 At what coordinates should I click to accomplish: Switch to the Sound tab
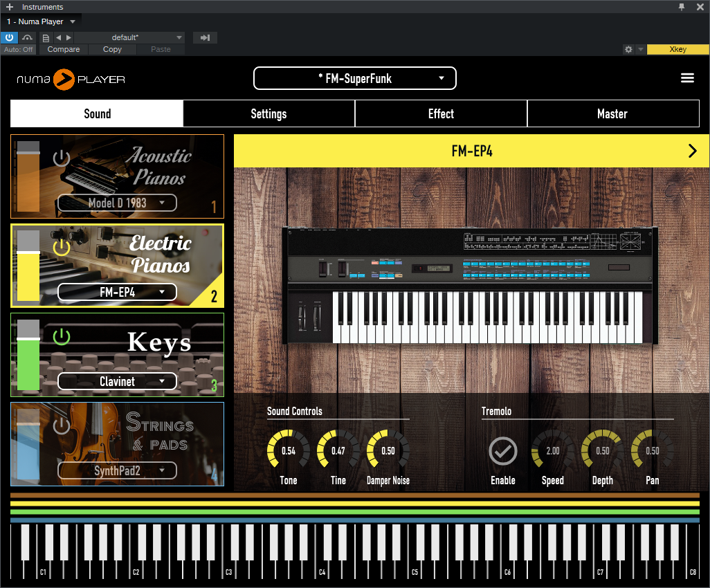point(97,113)
